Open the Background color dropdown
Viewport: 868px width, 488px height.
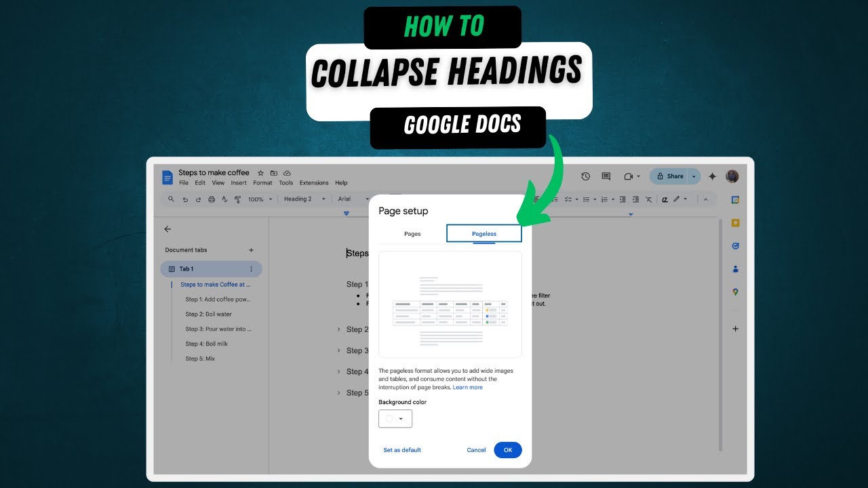point(395,419)
